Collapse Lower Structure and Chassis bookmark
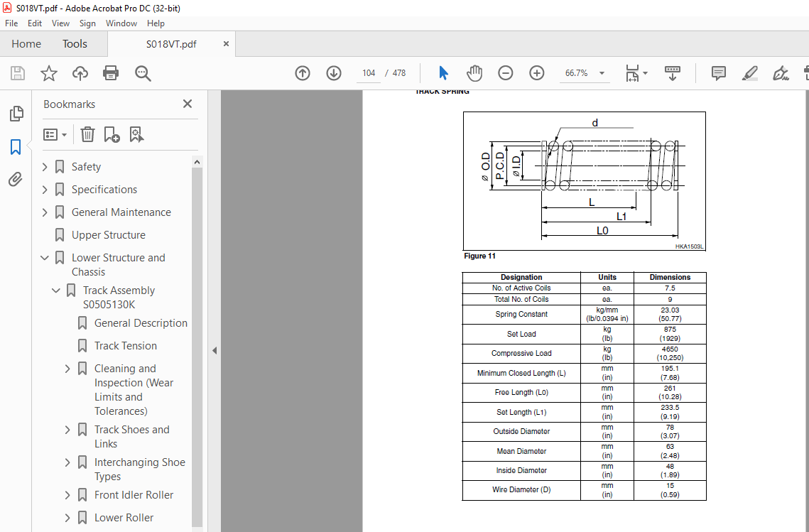This screenshot has height=532, width=809. [45, 258]
